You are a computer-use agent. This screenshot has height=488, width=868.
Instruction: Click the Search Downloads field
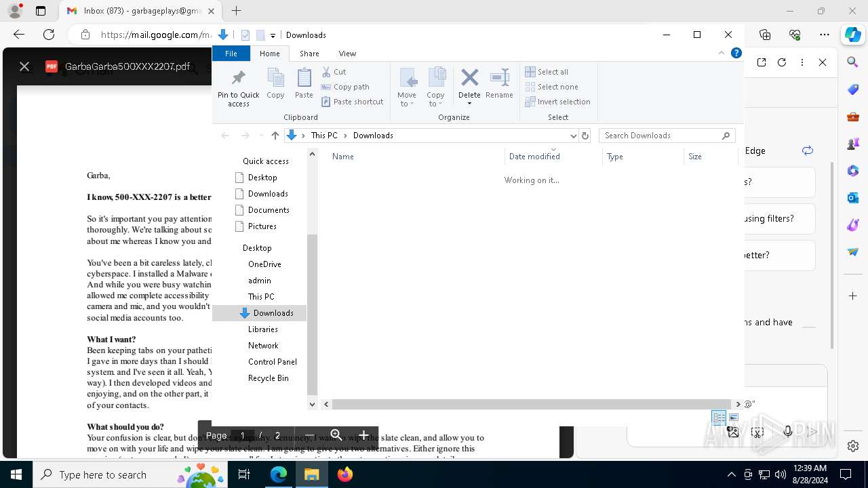(667, 136)
